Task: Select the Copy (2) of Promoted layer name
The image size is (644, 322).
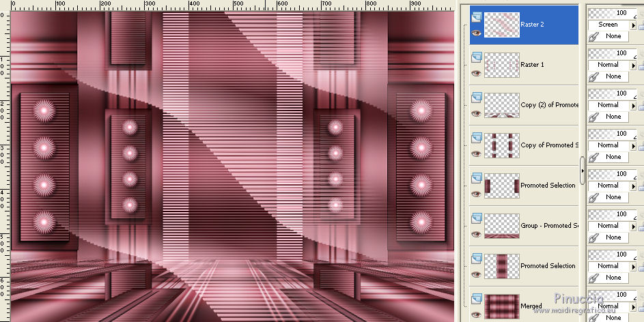Action: (550, 105)
